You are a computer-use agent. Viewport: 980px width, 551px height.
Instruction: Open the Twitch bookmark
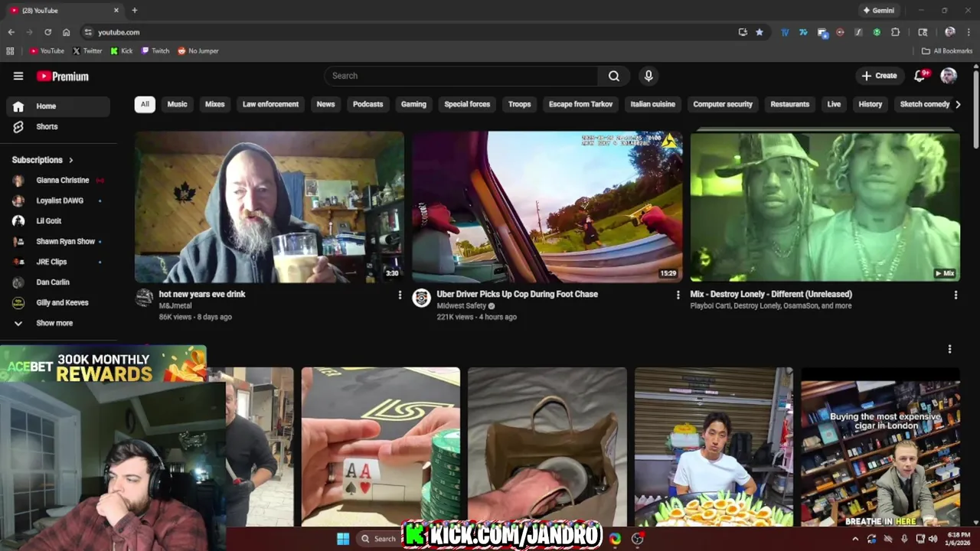155,51
